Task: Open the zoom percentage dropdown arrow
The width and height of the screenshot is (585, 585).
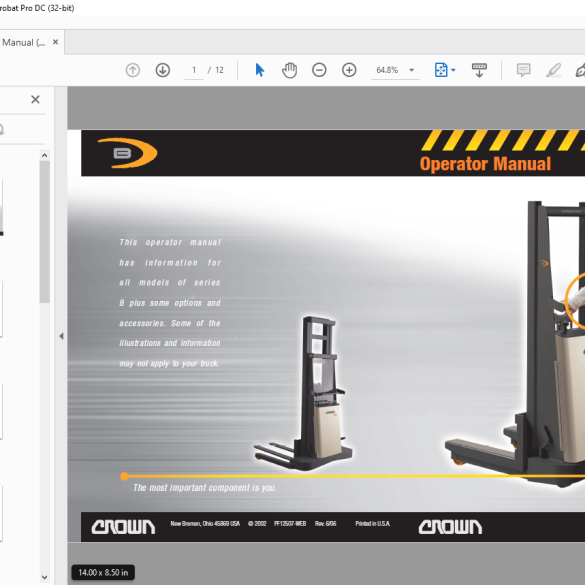Action: (412, 70)
